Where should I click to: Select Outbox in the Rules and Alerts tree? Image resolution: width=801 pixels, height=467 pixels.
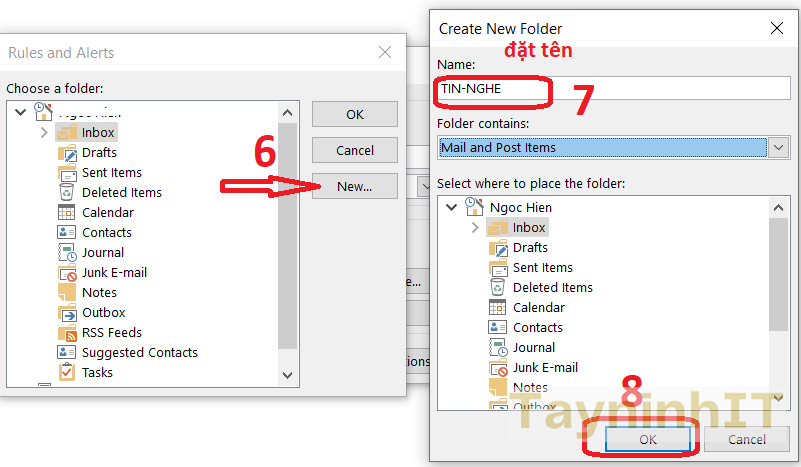(103, 313)
